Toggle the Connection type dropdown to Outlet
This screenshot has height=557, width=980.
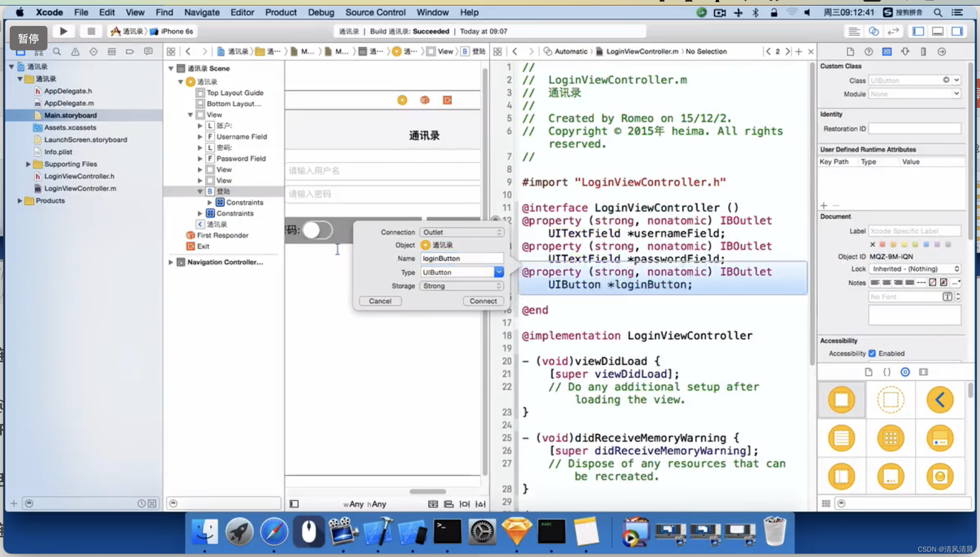461,231
